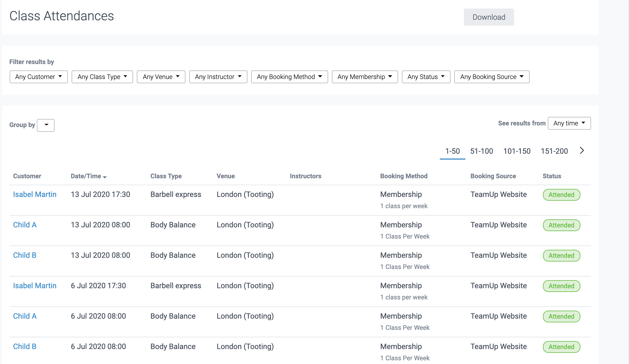Open Child A link for 13 Jul
Viewport: 629px width, 364px height.
click(25, 225)
